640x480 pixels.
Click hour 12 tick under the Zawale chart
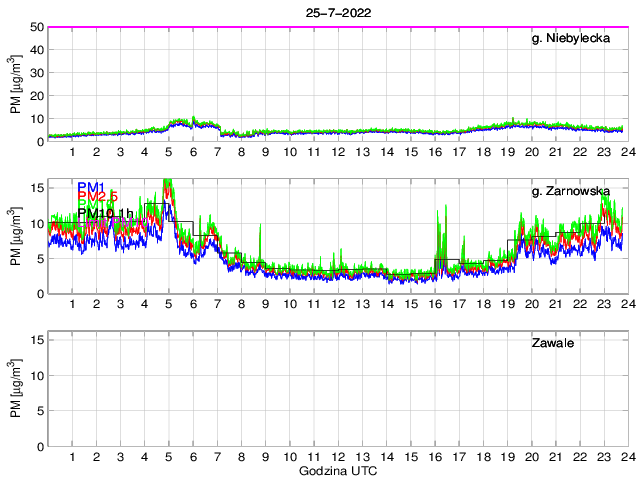point(337,457)
